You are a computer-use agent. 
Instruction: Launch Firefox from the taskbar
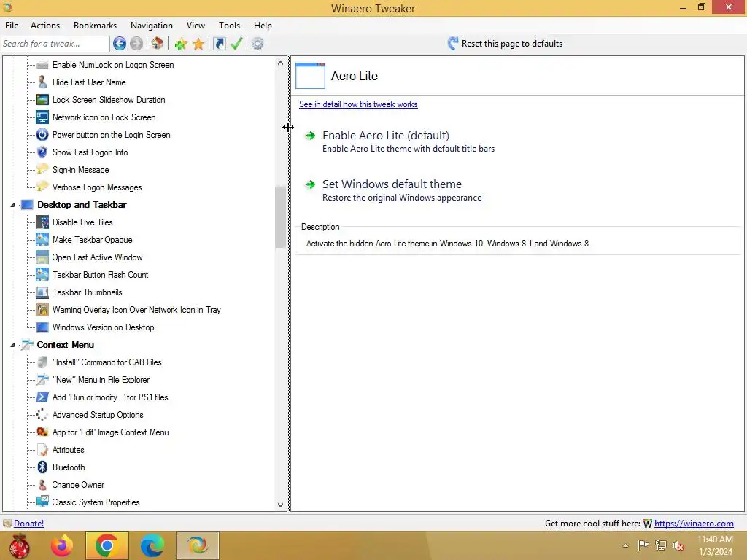point(62,545)
